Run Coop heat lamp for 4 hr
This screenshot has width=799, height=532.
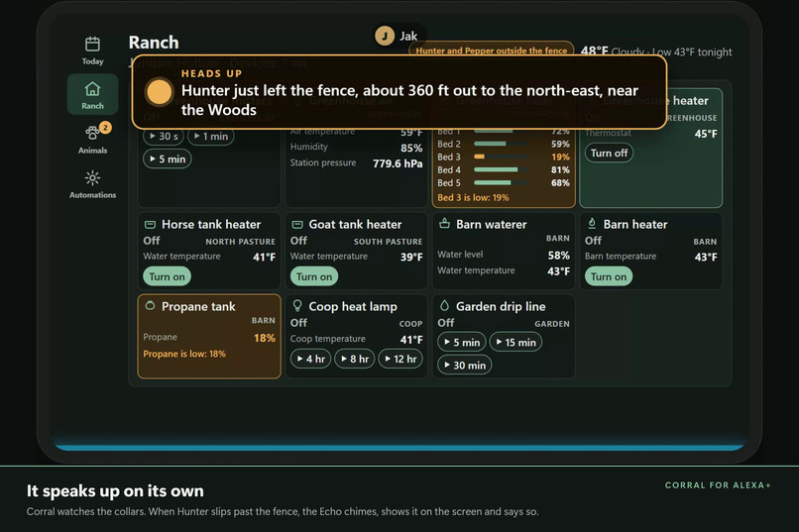[311, 359]
